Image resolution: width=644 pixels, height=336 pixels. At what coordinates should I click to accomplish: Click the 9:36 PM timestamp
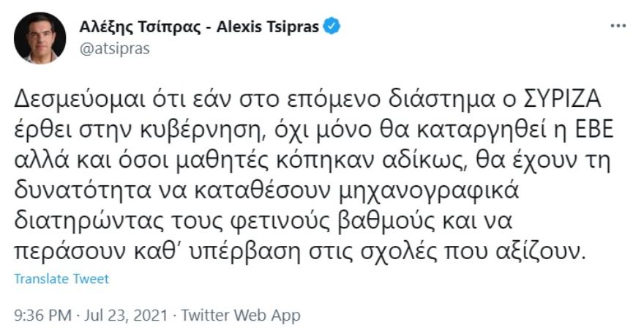(x=43, y=316)
